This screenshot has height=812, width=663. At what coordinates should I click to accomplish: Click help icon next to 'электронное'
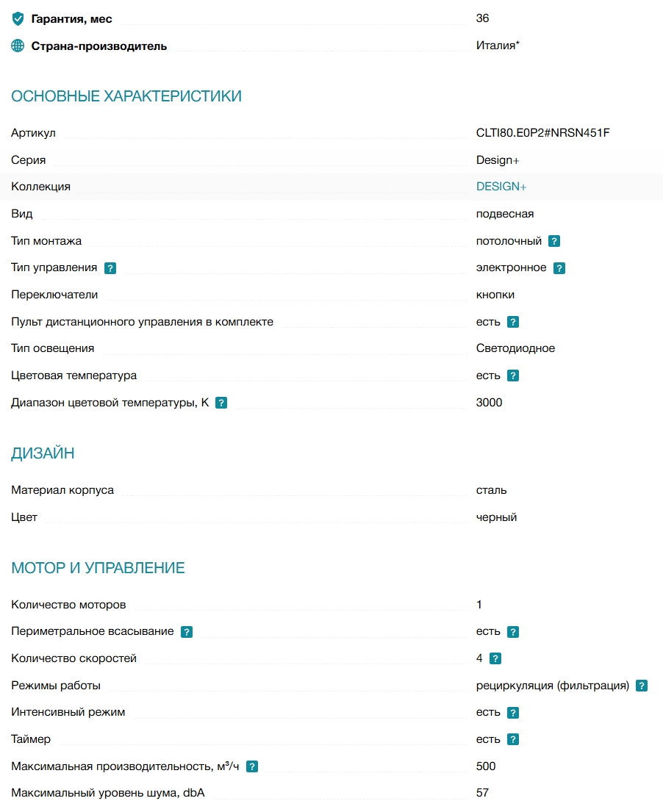click(x=559, y=268)
